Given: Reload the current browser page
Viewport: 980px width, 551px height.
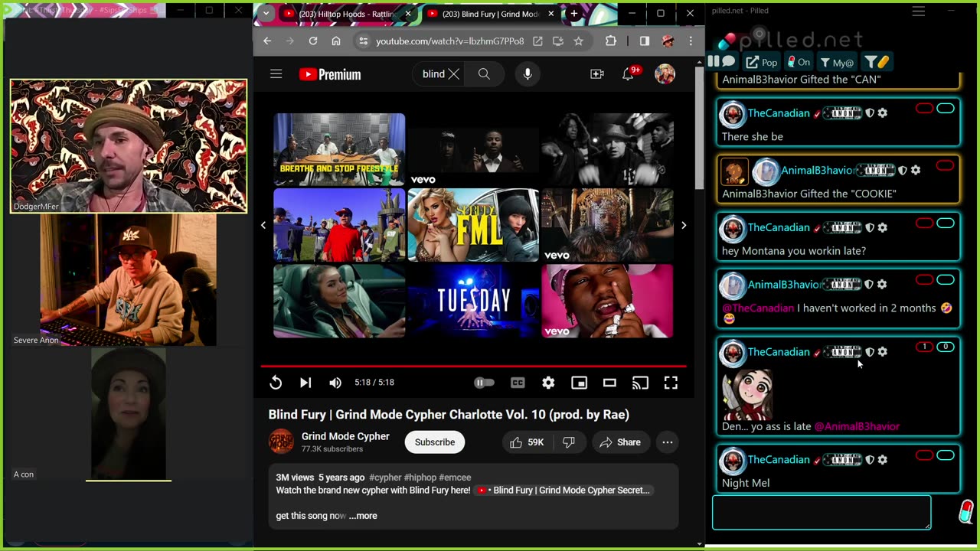Looking at the screenshot, I should click(x=313, y=41).
